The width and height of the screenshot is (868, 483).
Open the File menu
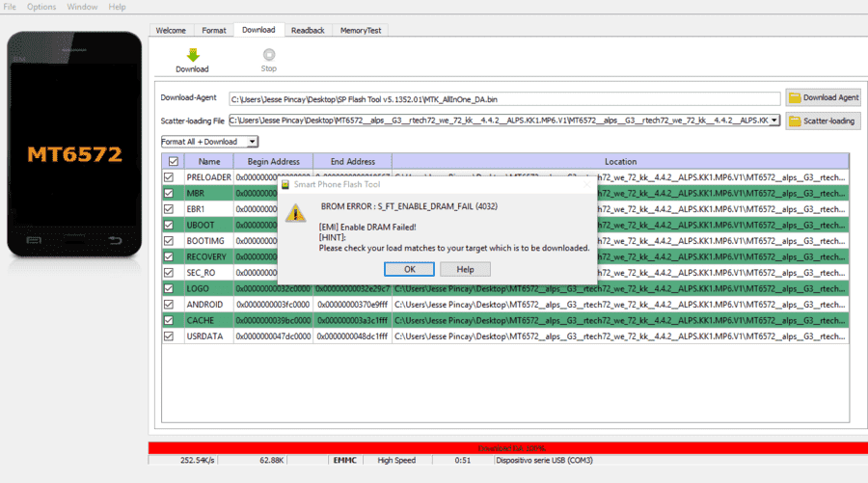coord(10,7)
